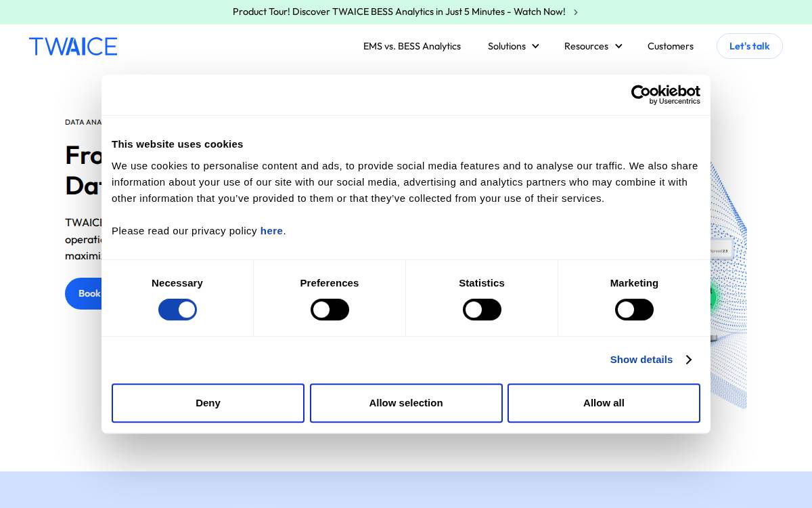The image size is (812, 508).
Task: Open the Cookiebot by Usercentrics logo link
Action: [x=665, y=95]
